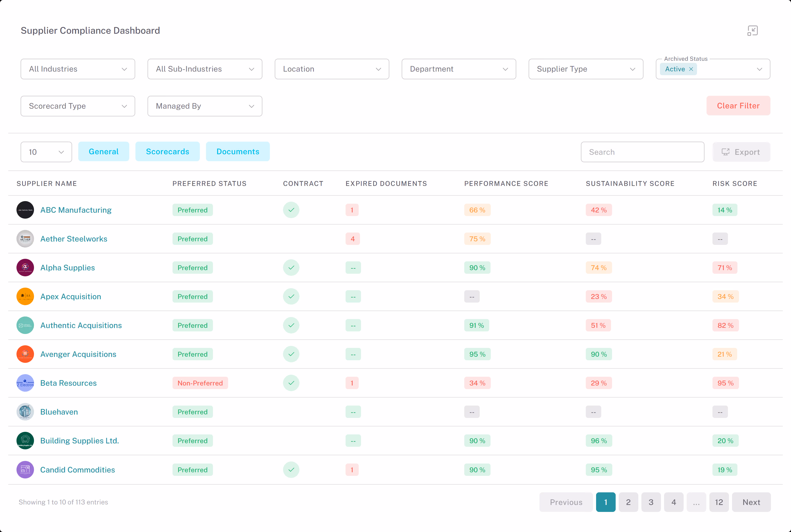Screen dimensions: 791x532
Task: Open the Building Supplies Ltd. link
Action: (x=79, y=441)
